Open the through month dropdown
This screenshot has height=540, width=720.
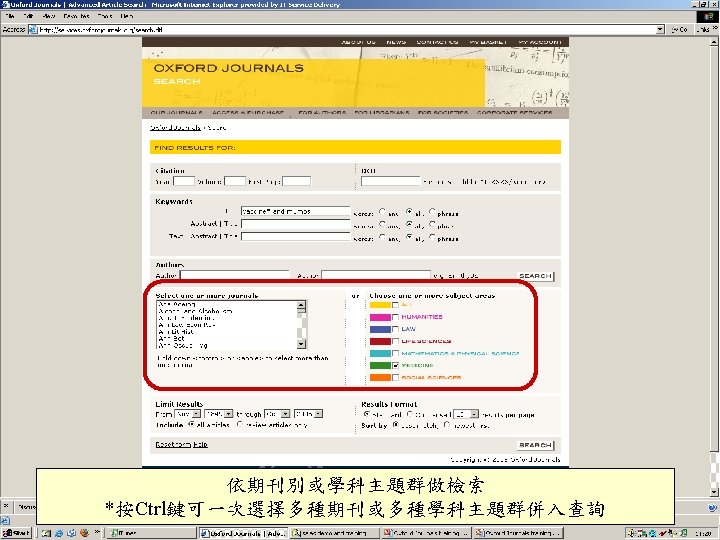tap(277, 414)
